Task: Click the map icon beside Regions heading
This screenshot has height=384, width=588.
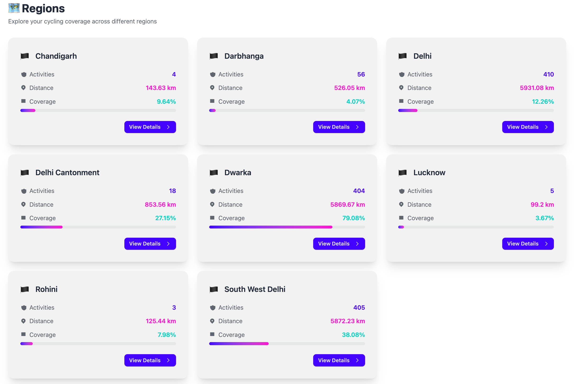Action: pos(14,8)
